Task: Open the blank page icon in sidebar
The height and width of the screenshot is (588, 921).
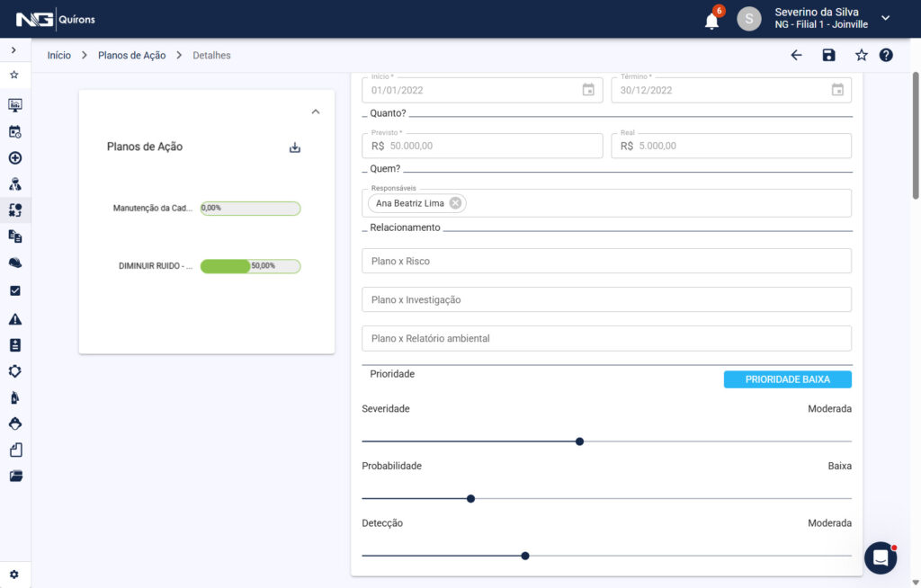Action: 15,450
